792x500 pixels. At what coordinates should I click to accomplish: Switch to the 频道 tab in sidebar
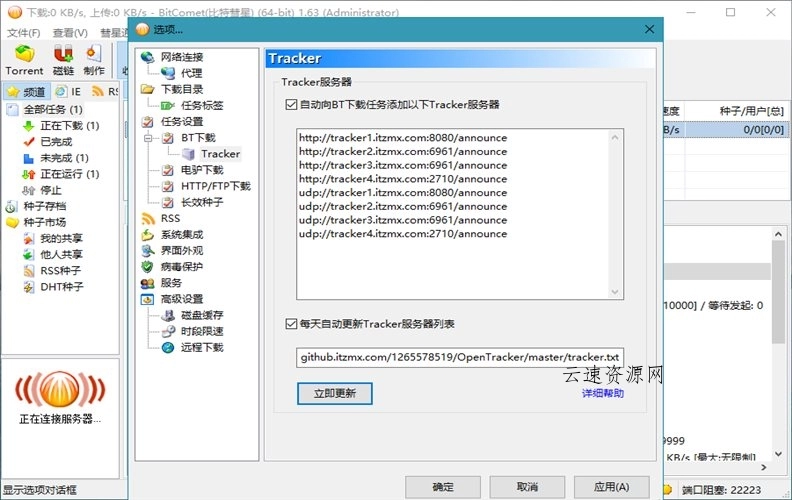pos(27,91)
